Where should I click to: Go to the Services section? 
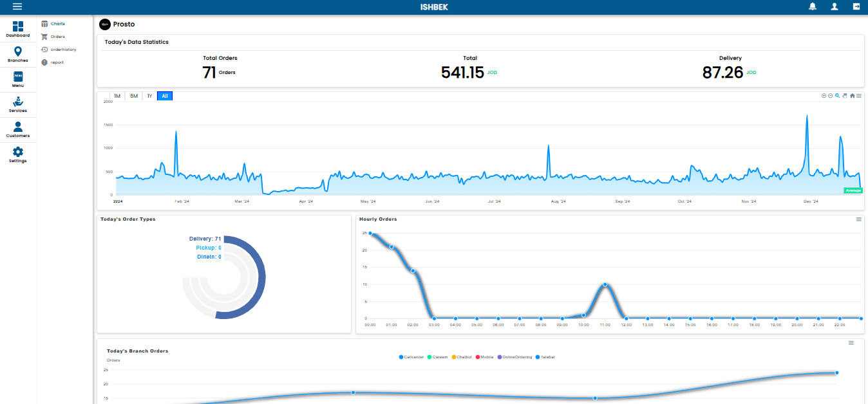(x=18, y=105)
